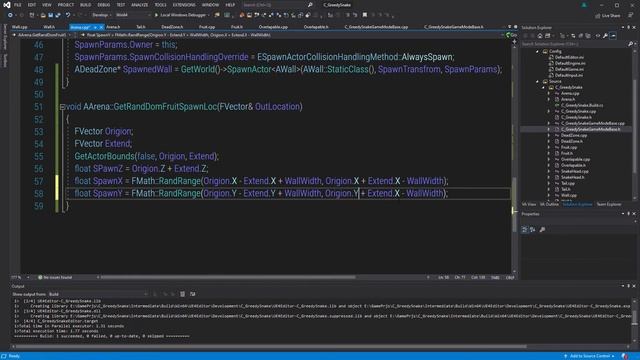Screen dimensions: 640x360
Task: Expand the Arena.cpp node in Solution Explorer
Action: pos(549,93)
